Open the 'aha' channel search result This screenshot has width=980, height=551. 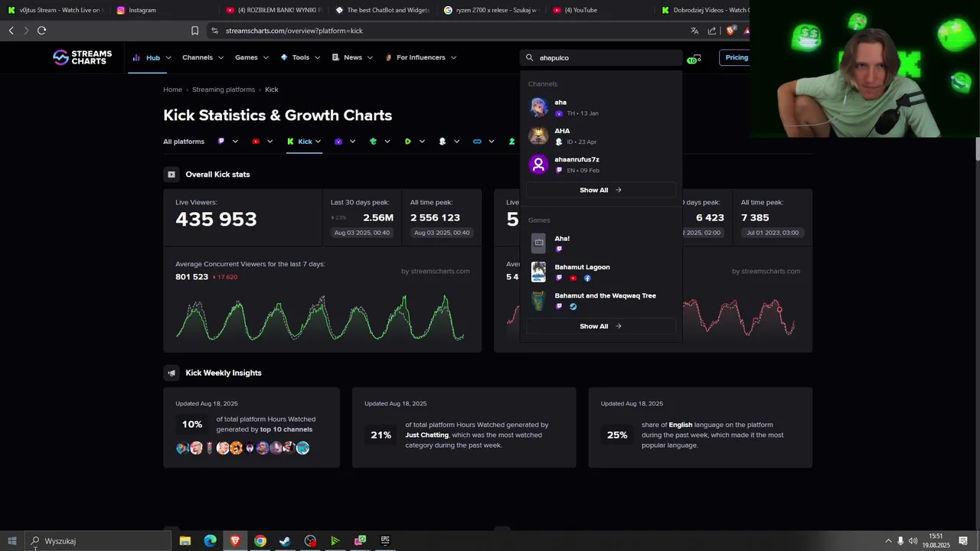tap(601, 107)
